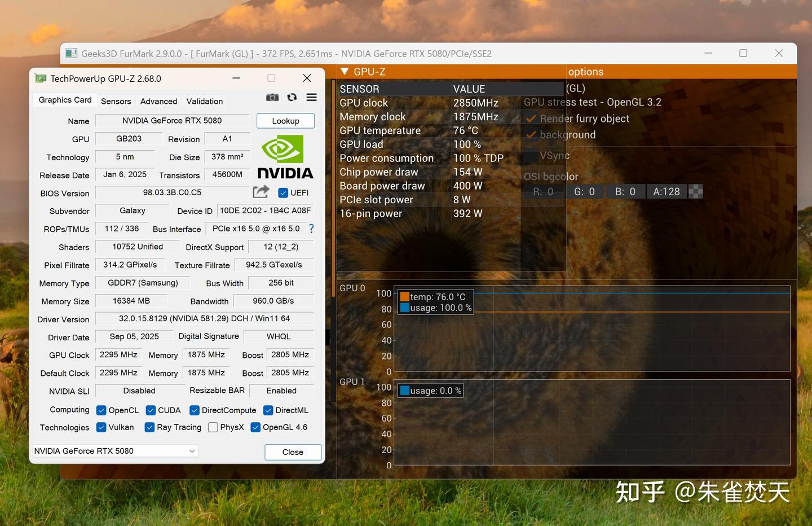Toggle the OpenGL 4.6 checkbox

pos(255,427)
